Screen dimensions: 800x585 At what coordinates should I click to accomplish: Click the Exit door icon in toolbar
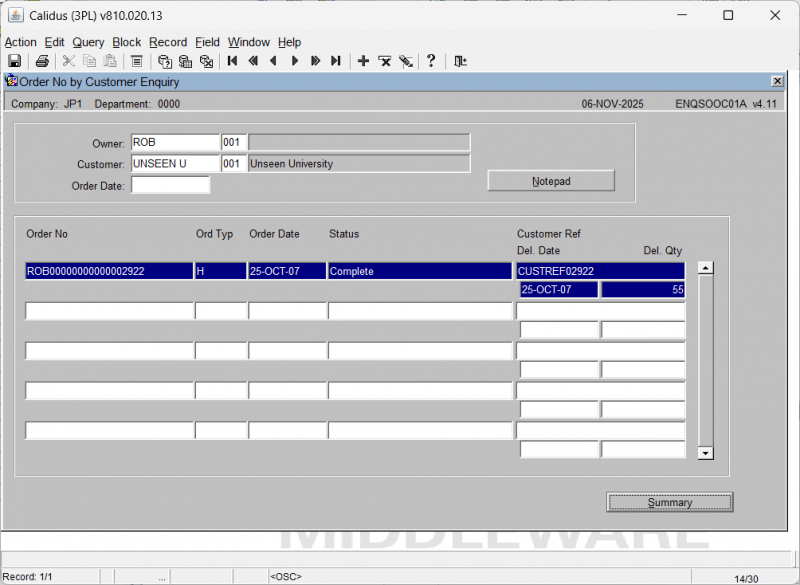tap(460, 61)
